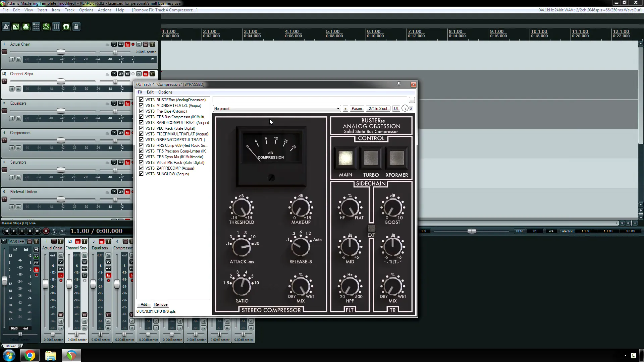This screenshot has width=644, height=362.
Task: Click the plus preset menu button
Action: (x=345, y=109)
